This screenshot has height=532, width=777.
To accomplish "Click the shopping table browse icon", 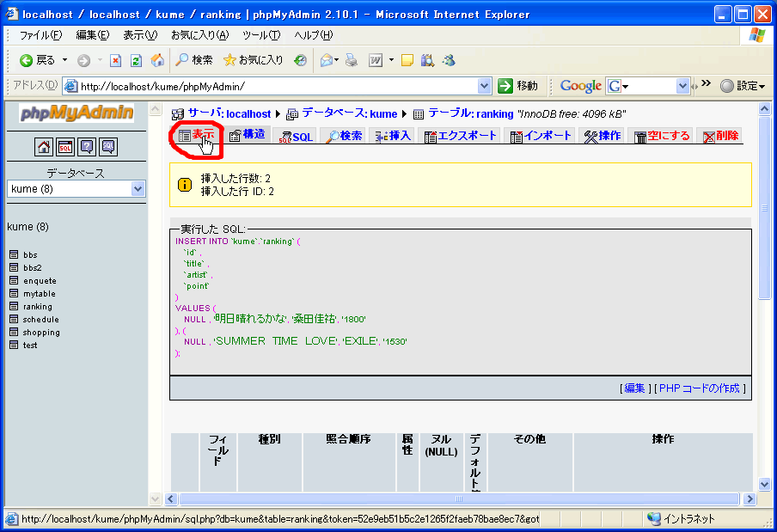I will (x=14, y=332).
